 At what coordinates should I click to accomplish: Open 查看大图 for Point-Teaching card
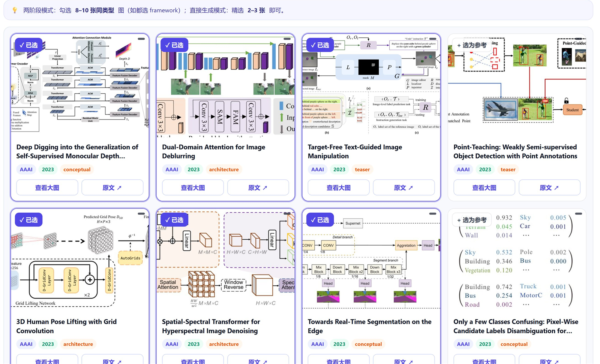(484, 188)
